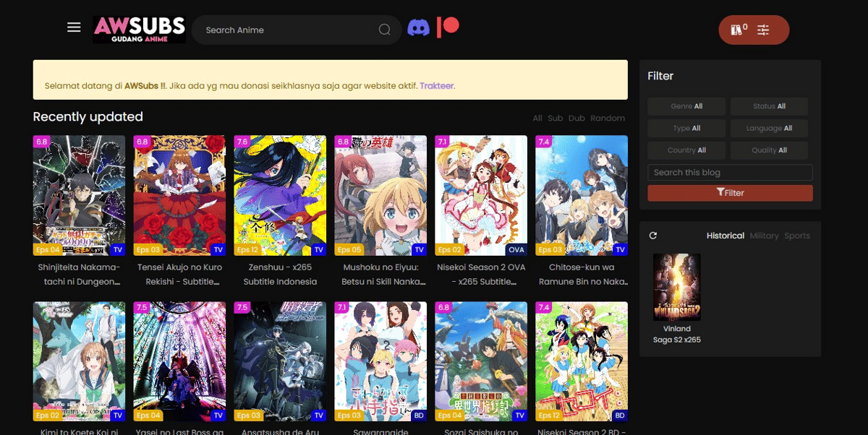
Task: Select the Sub filter option
Action: tap(555, 118)
